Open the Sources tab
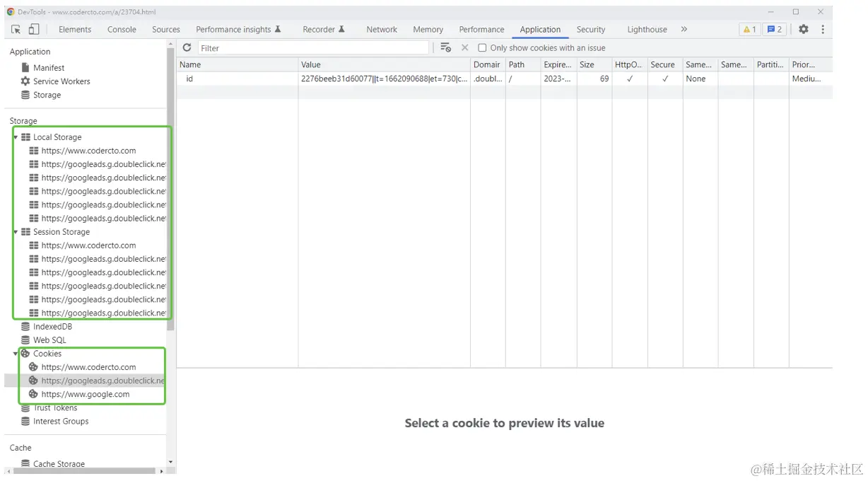Viewport: 868px width, 481px height. coord(166,29)
